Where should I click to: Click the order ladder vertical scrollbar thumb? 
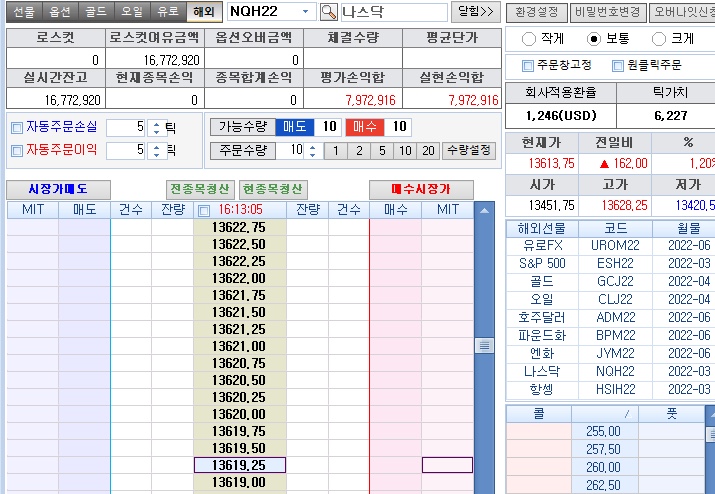485,345
